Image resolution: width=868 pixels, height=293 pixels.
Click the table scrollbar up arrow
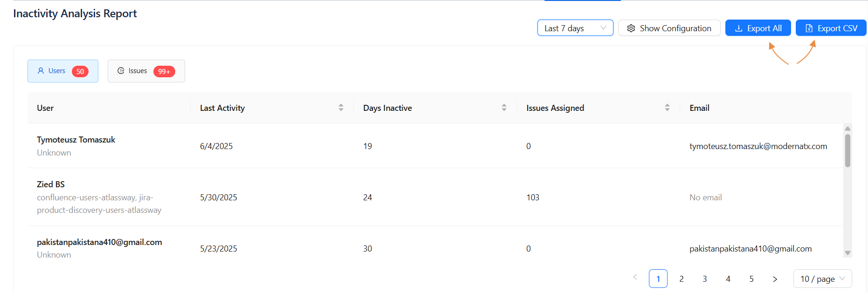(847, 129)
